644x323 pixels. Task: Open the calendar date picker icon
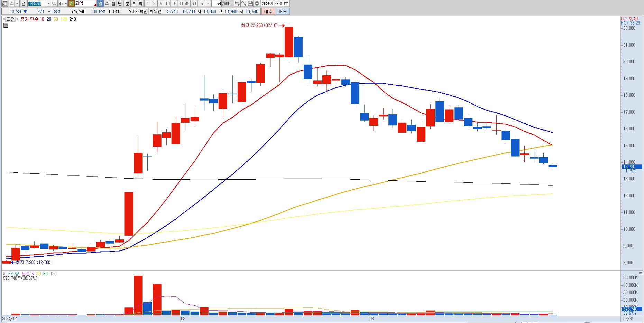pos(286,3)
